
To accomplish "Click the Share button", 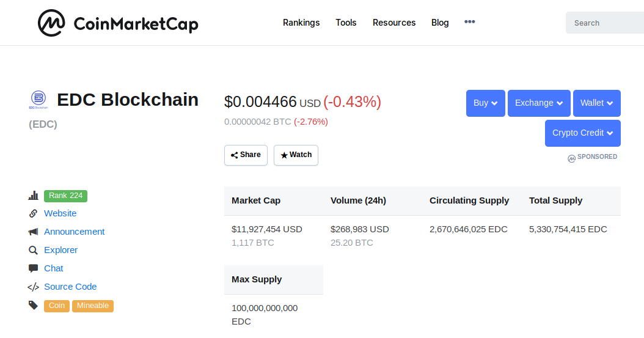I will click(x=246, y=155).
